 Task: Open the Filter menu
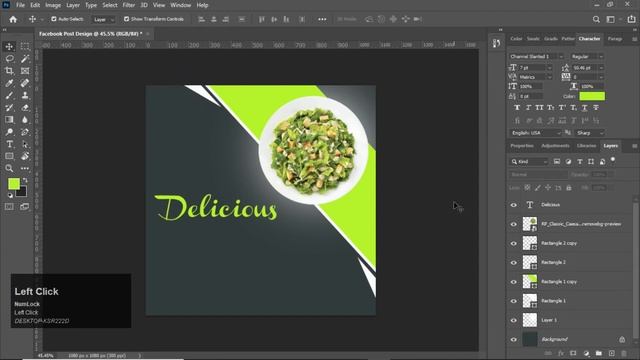tap(129, 5)
